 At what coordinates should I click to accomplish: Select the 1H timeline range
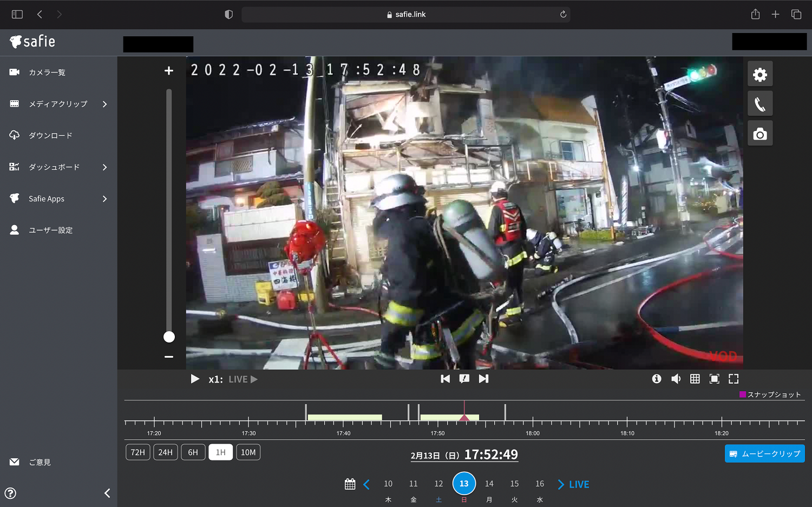coord(220,452)
